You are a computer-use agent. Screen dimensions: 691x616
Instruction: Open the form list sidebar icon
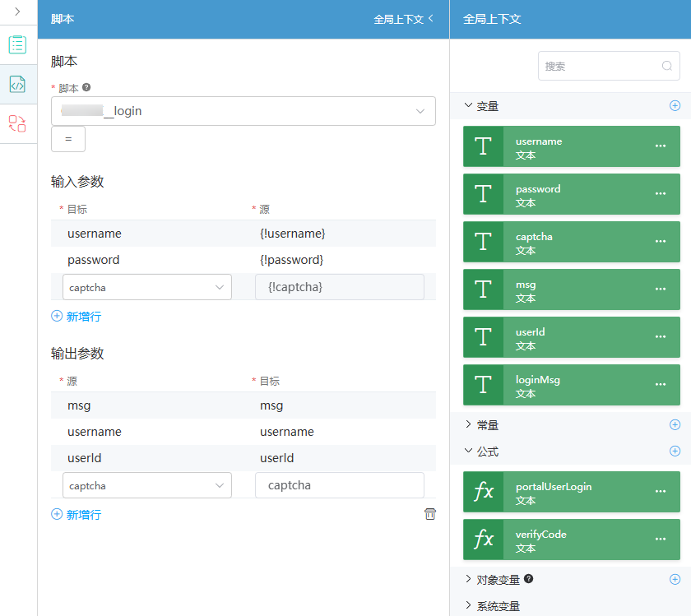pos(17,44)
